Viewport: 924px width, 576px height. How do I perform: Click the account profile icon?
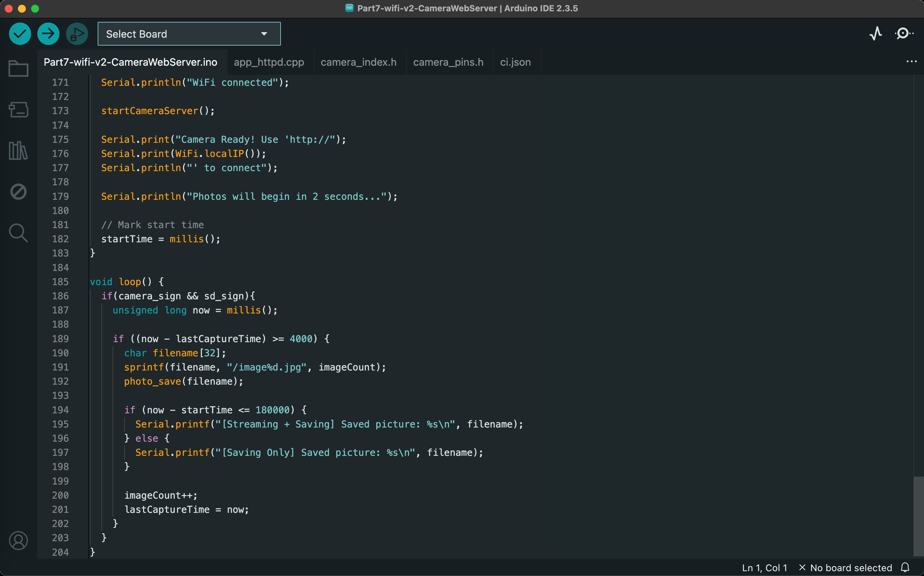[18, 541]
